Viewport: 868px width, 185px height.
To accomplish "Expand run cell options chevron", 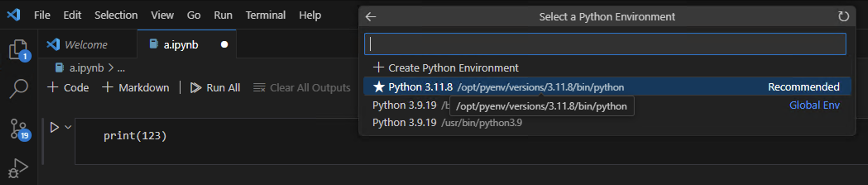I will click(x=68, y=127).
